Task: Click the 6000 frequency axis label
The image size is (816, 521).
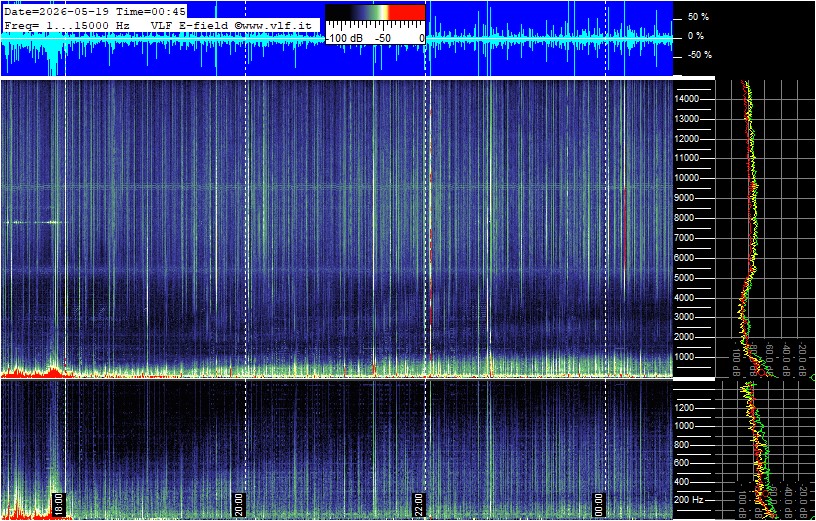Action: pyautogui.click(x=686, y=258)
